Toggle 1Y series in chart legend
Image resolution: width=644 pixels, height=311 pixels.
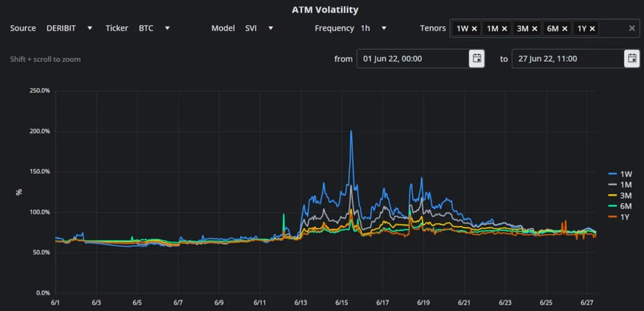pyautogui.click(x=620, y=217)
